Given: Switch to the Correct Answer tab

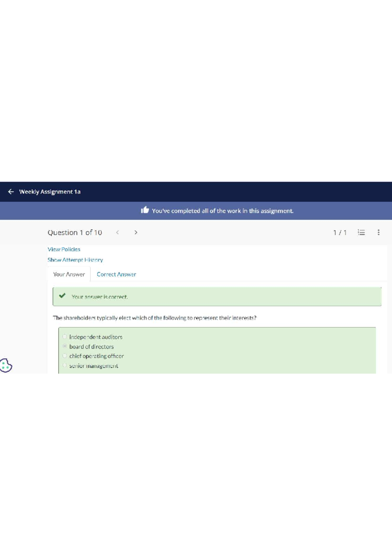Looking at the screenshot, I should 116,274.
